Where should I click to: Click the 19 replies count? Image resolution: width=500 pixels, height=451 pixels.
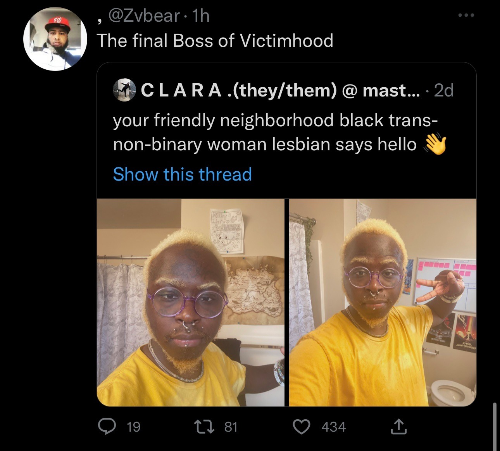click(134, 427)
